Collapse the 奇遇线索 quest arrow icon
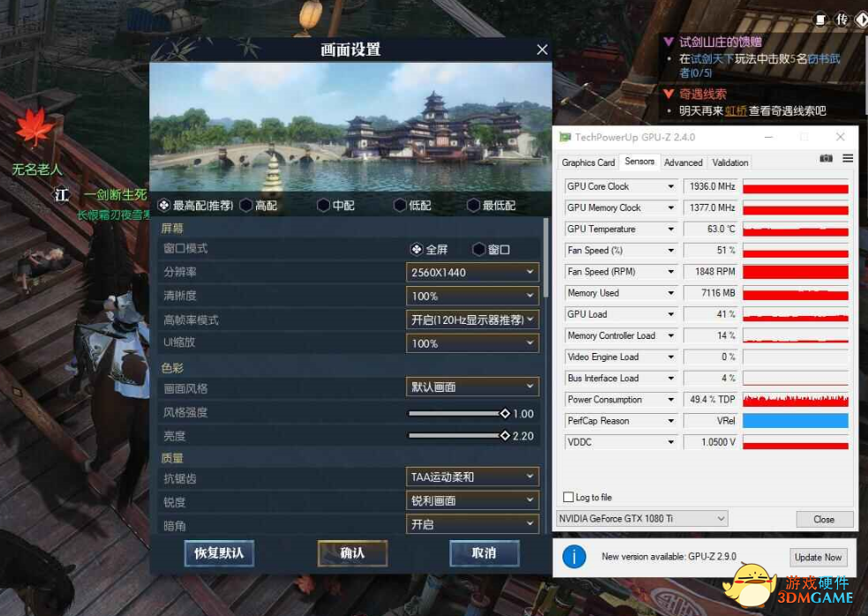 tap(668, 94)
